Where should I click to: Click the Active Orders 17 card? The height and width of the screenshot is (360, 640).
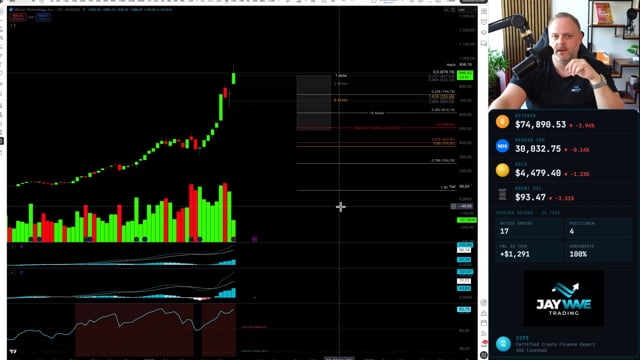pos(529,229)
